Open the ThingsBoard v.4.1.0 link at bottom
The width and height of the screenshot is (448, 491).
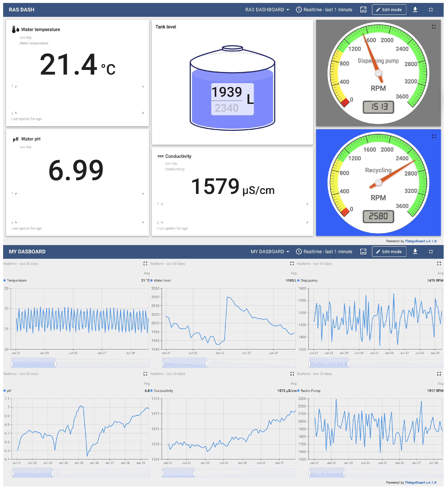[x=420, y=483]
